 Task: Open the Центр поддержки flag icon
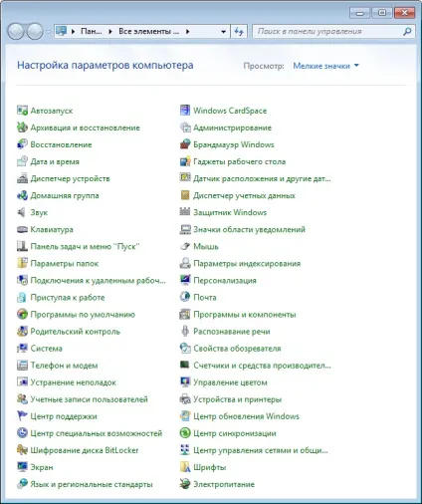point(22,416)
